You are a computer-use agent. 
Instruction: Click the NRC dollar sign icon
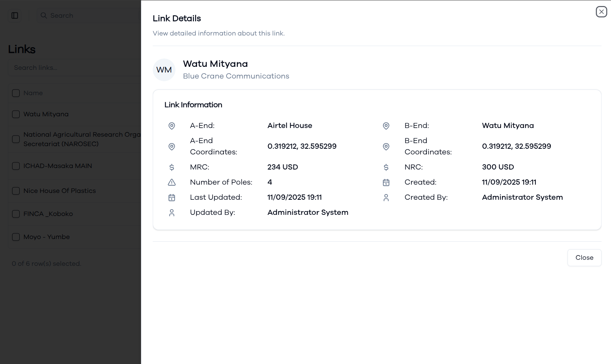point(386,167)
